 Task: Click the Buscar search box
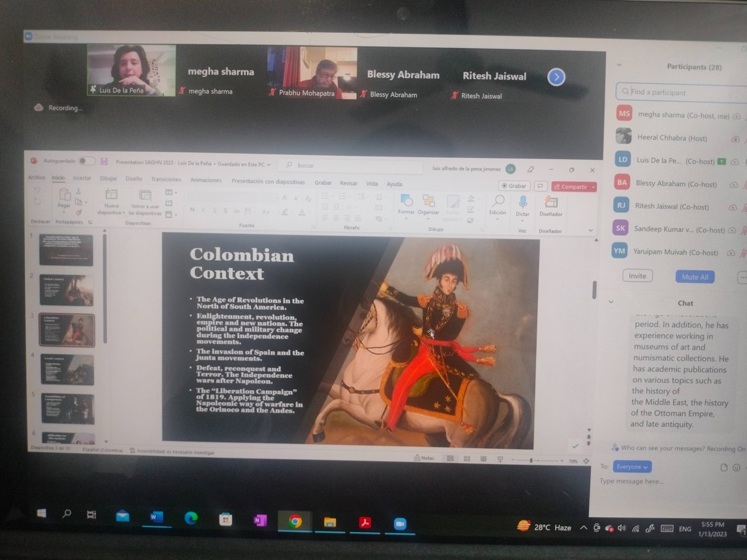click(x=350, y=166)
